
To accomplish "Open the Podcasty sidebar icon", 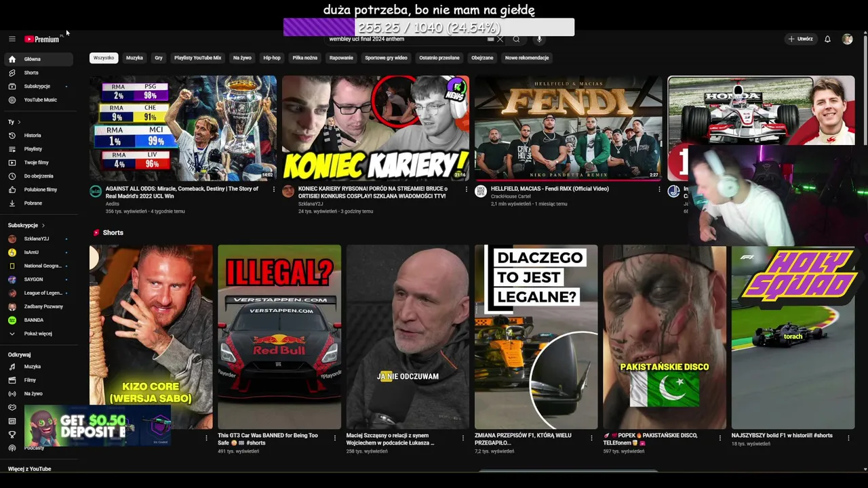I will pyautogui.click(x=12, y=448).
